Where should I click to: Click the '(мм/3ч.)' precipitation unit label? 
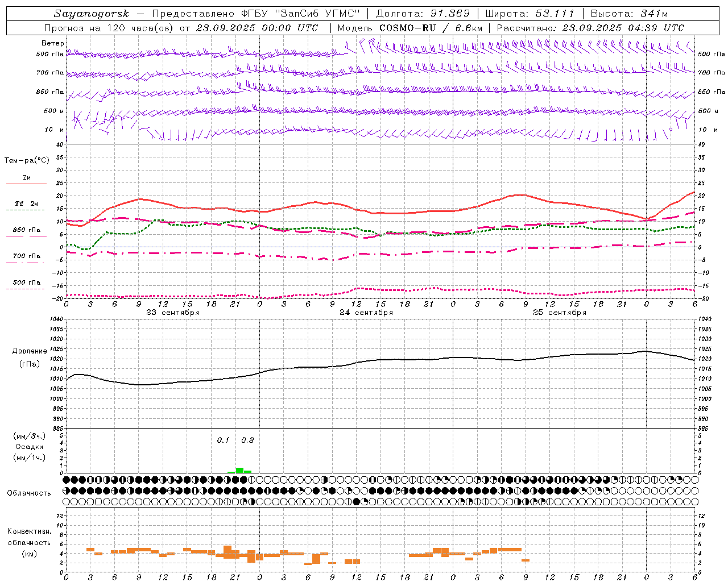tap(30, 436)
